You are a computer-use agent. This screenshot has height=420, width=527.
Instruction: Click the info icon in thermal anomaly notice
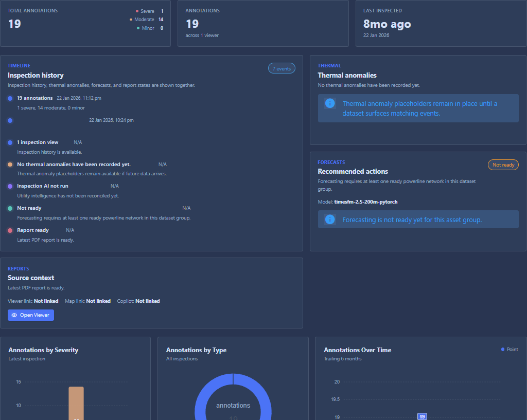[330, 103]
